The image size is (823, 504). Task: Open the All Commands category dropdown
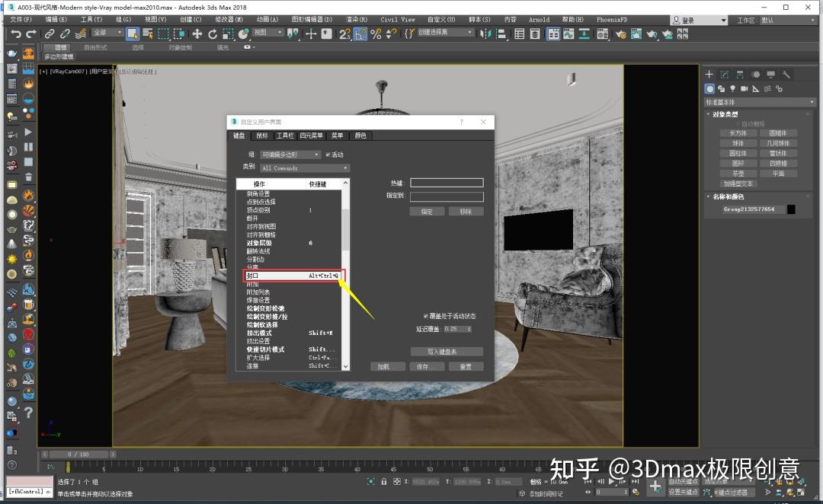pos(303,167)
